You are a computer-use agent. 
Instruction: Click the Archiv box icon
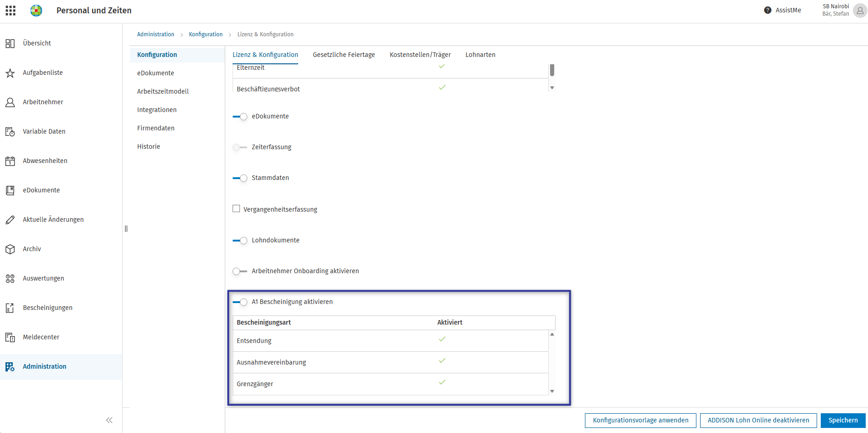(10, 249)
